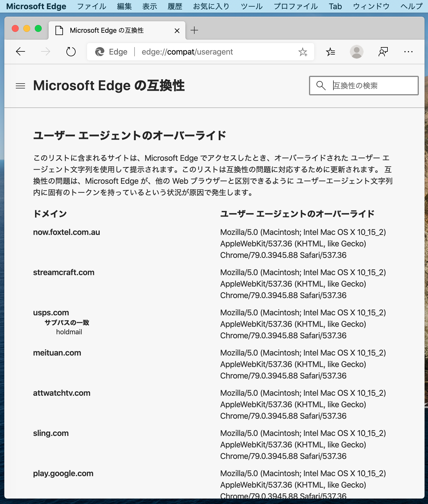Screen dimensions: 428x504
Task: Click the now.foxtel.com.au domain
Action: (x=66, y=232)
